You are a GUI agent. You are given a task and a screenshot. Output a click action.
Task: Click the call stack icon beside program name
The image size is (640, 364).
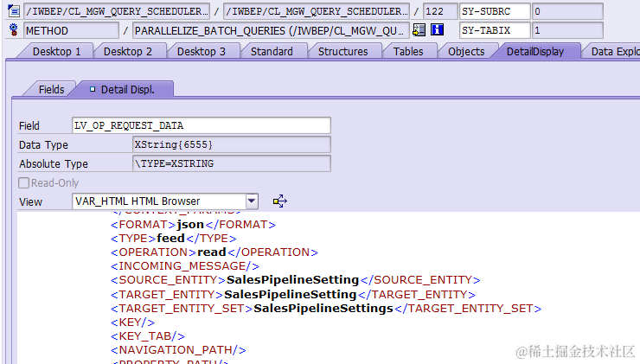pos(13,11)
